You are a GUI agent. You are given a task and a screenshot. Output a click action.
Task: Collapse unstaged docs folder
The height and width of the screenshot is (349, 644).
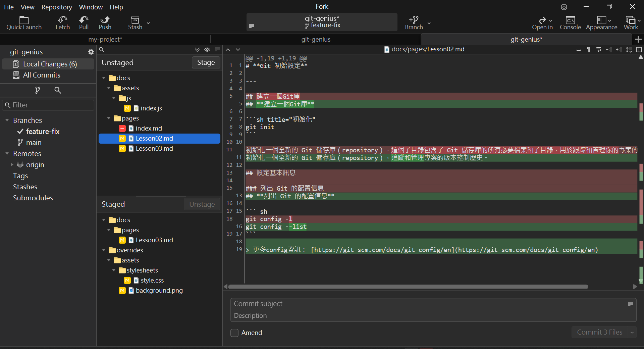(x=104, y=78)
